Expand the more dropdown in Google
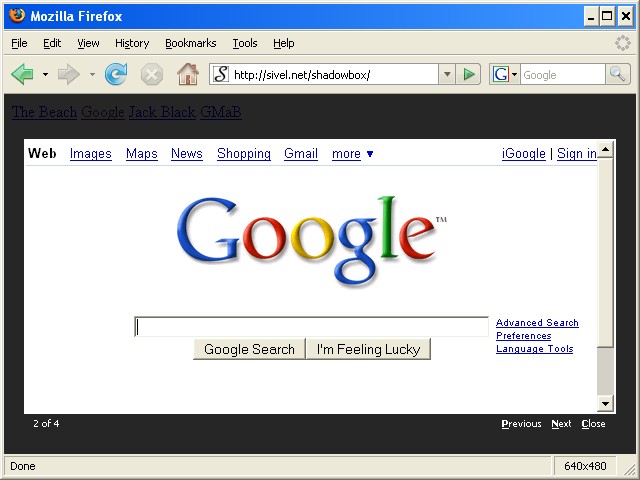 tap(352, 154)
